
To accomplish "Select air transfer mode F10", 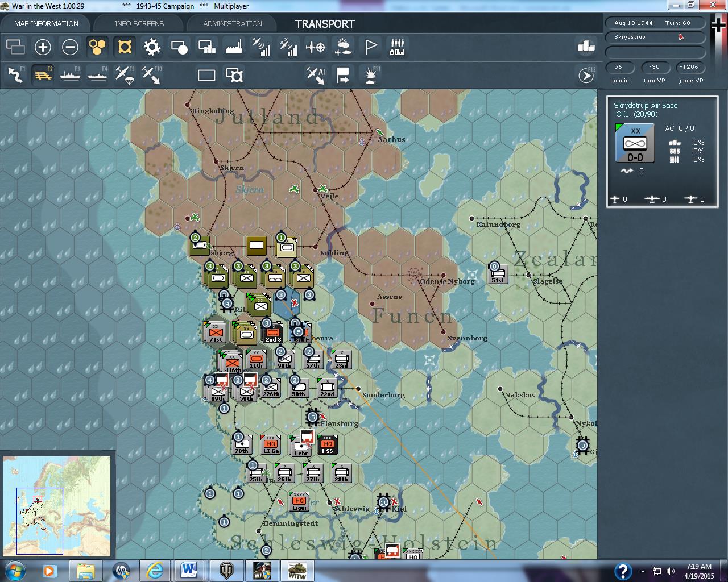I will tap(152, 75).
